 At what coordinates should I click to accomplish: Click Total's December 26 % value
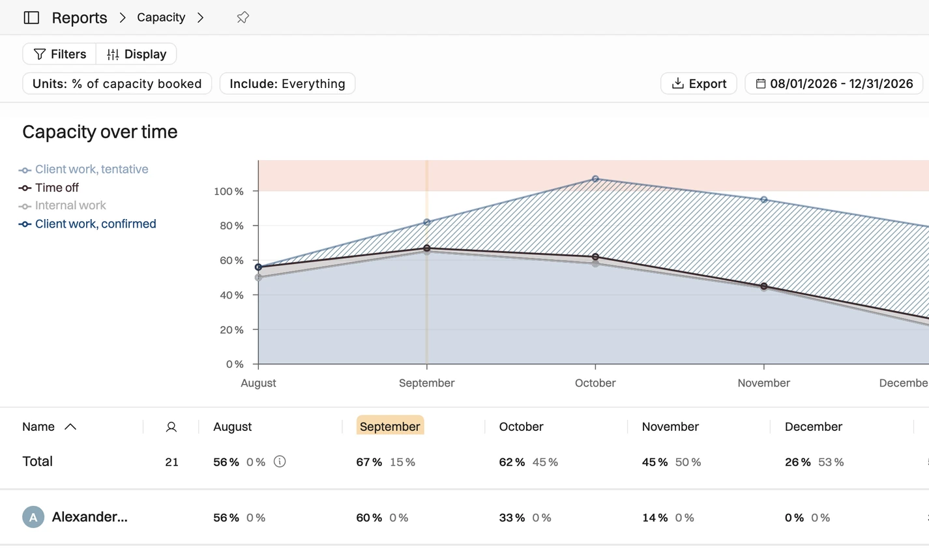point(798,462)
